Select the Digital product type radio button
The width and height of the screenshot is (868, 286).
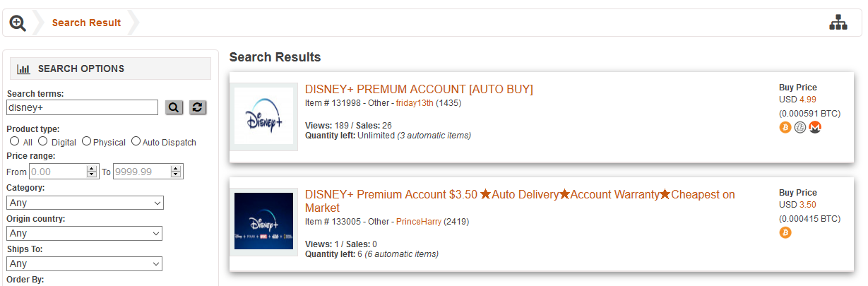(42, 141)
